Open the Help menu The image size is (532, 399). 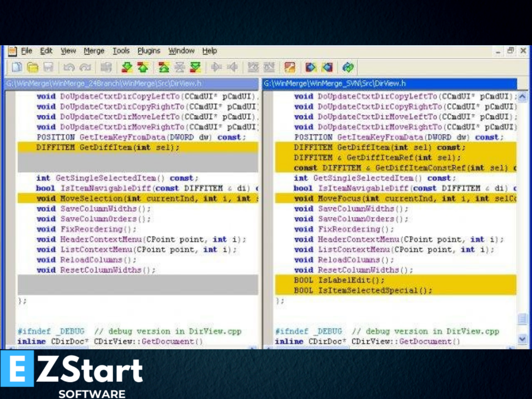(209, 51)
